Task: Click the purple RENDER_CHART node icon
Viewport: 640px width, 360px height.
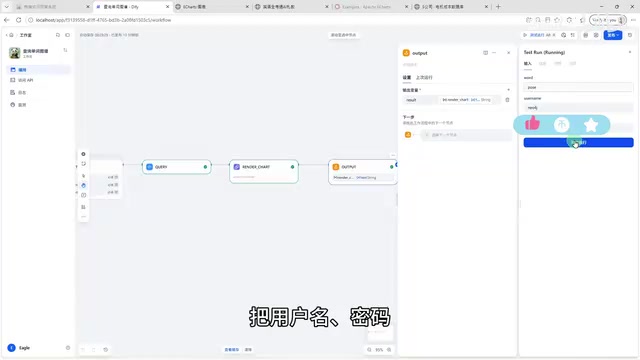Action: (x=236, y=167)
